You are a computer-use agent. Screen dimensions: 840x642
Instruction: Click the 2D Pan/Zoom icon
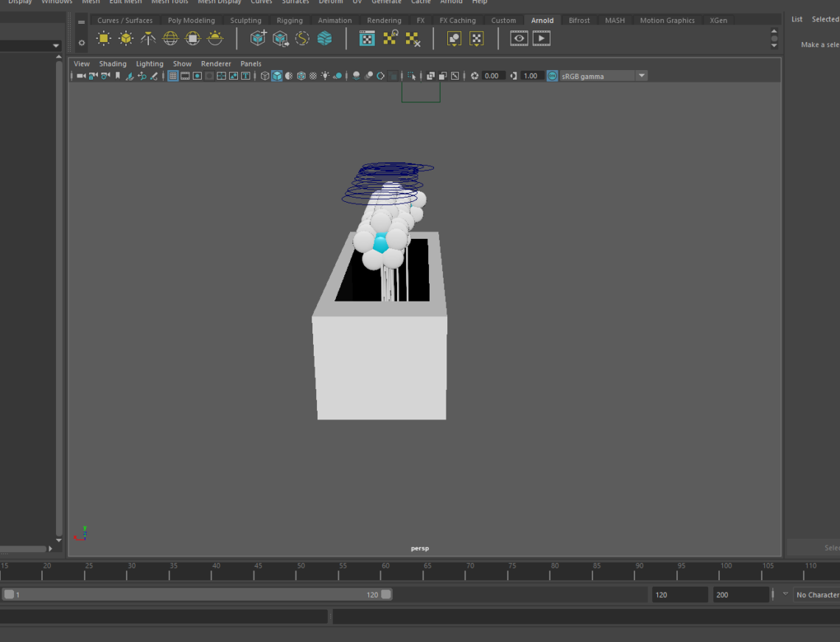(x=142, y=76)
